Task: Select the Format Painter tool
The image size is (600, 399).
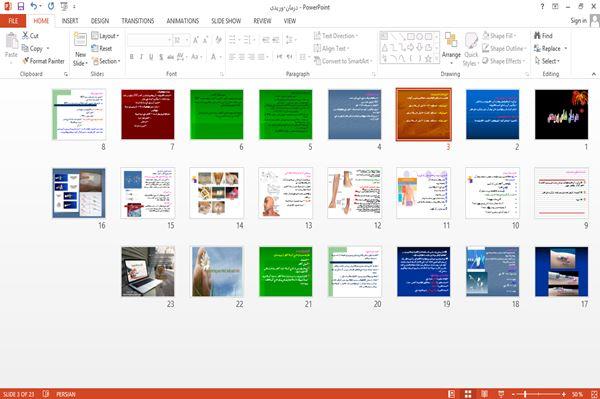Action: [43, 61]
